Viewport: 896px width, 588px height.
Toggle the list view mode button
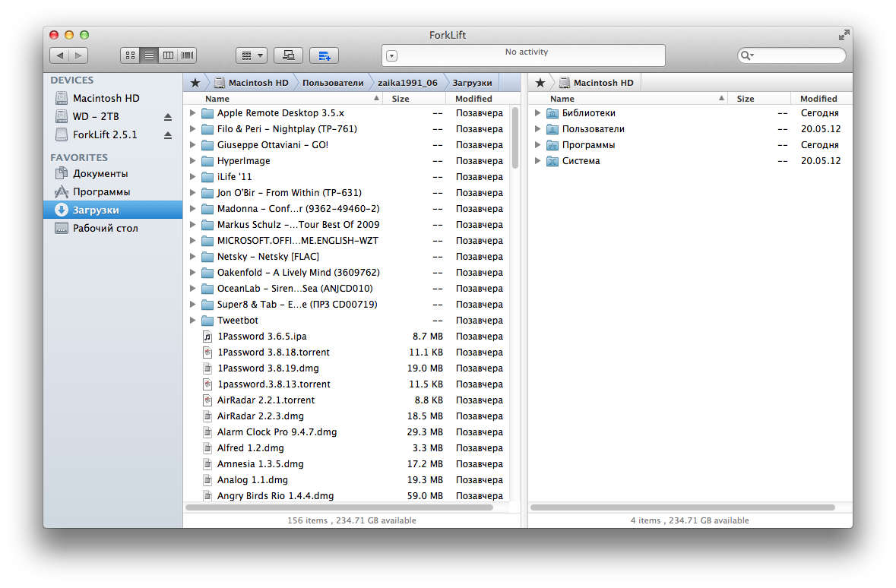(x=150, y=55)
